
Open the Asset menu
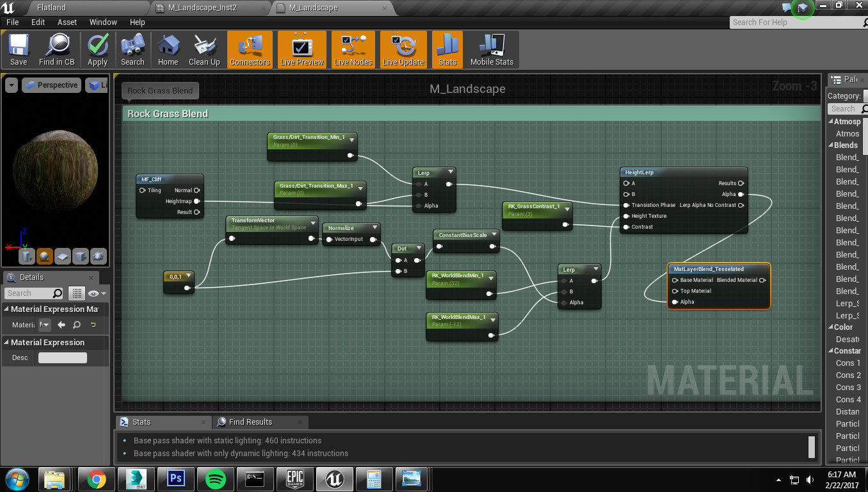point(67,22)
